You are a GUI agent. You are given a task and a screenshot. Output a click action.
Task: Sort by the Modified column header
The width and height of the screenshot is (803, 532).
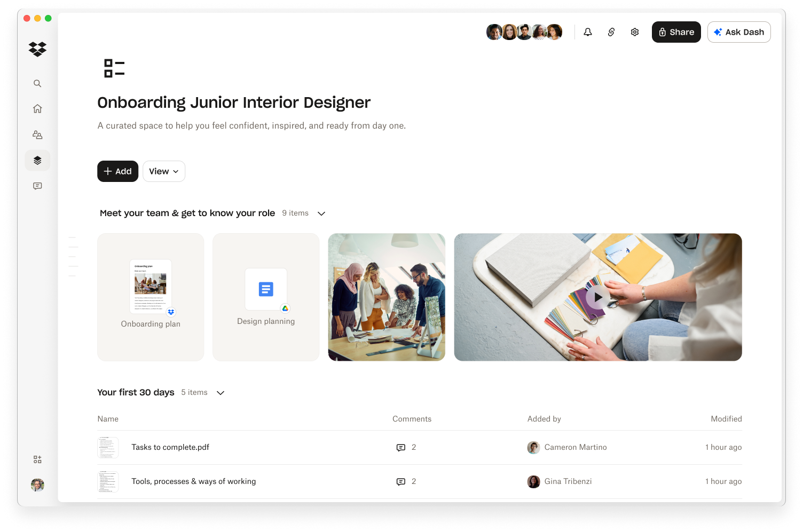coord(726,419)
